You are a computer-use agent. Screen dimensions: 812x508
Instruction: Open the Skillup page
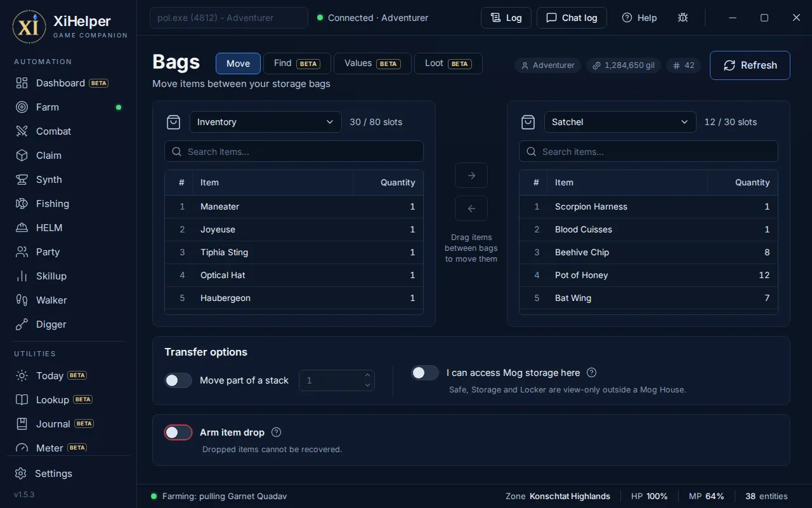point(68,276)
